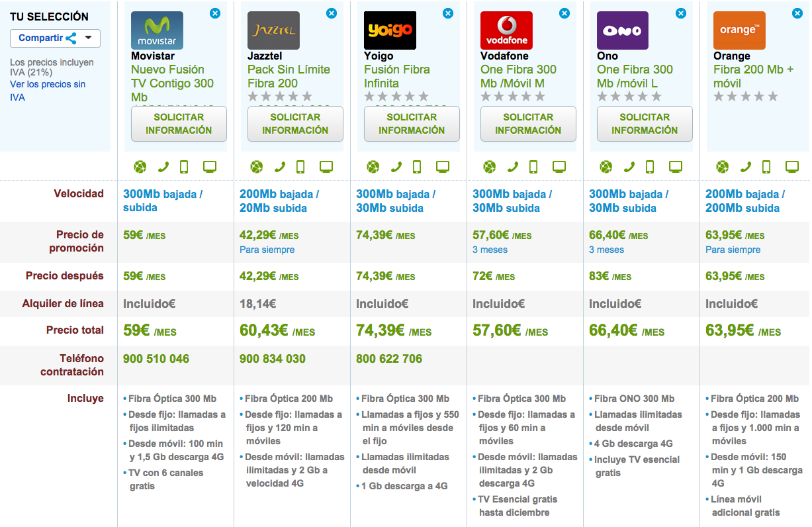812x527 pixels.
Task: Click the TV icon under Movistar
Action: pyautogui.click(x=210, y=167)
